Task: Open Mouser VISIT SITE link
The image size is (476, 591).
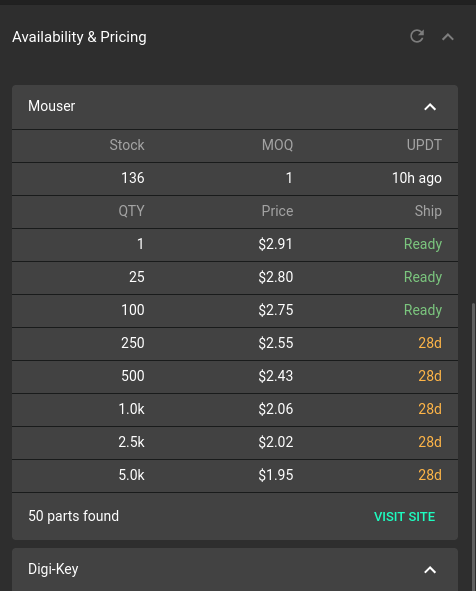Action: click(x=404, y=516)
